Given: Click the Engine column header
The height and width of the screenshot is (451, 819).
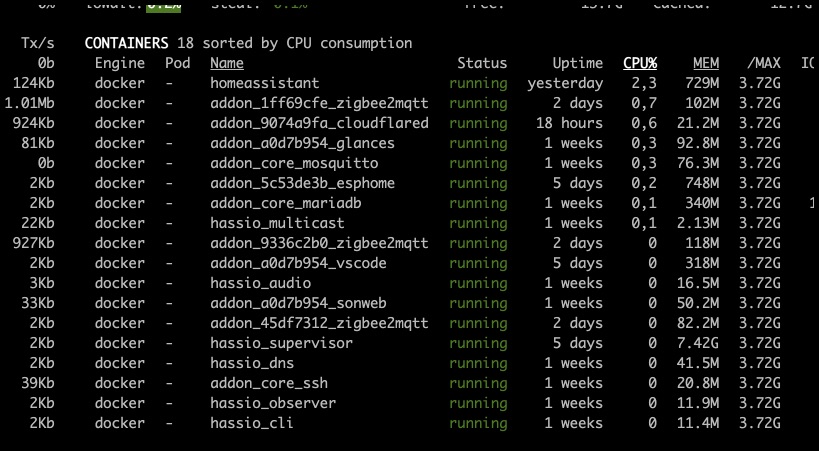Looking at the screenshot, I should (x=120, y=63).
